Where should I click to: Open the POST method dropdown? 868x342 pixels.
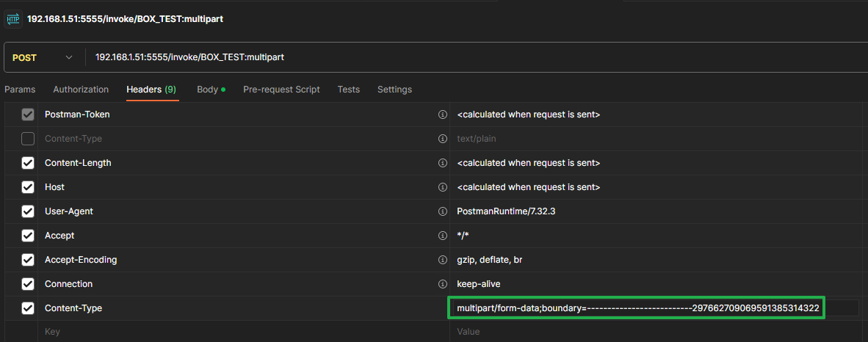43,57
